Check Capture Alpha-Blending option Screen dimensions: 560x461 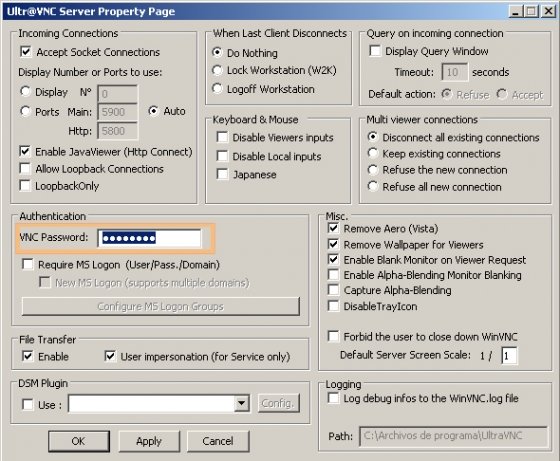coord(333,290)
